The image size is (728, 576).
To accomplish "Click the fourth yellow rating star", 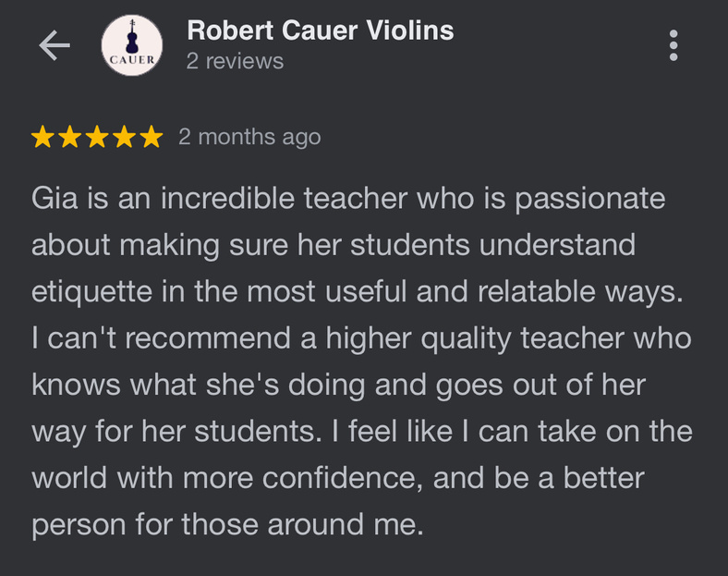I will click(x=124, y=138).
